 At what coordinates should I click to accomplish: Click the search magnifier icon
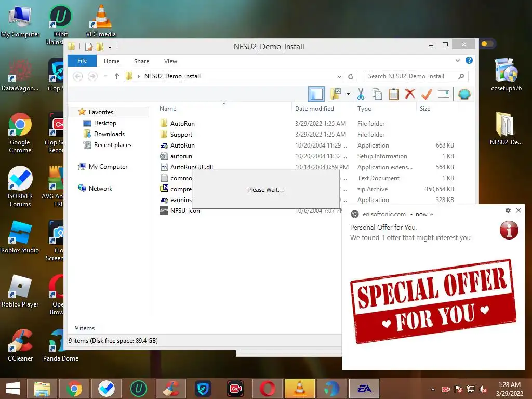(461, 76)
